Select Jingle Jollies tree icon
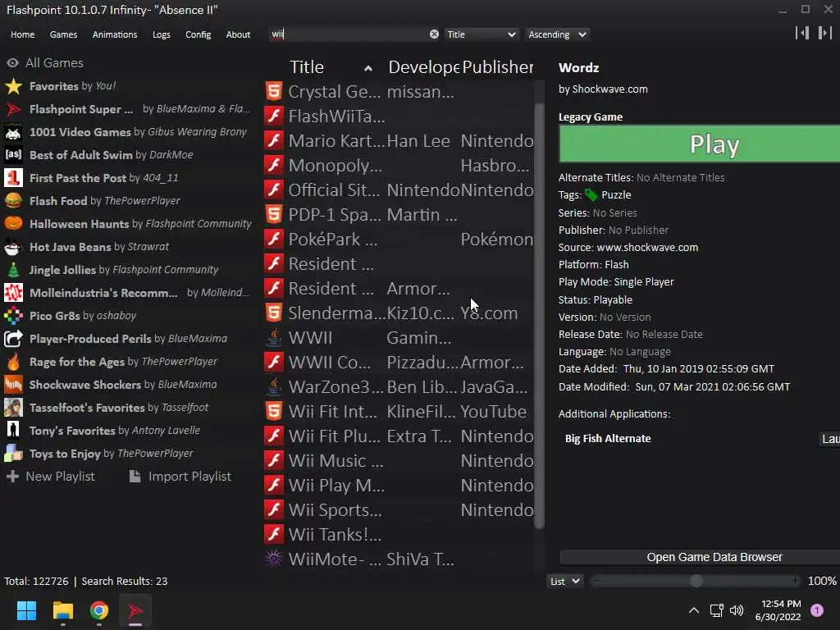 (13, 270)
